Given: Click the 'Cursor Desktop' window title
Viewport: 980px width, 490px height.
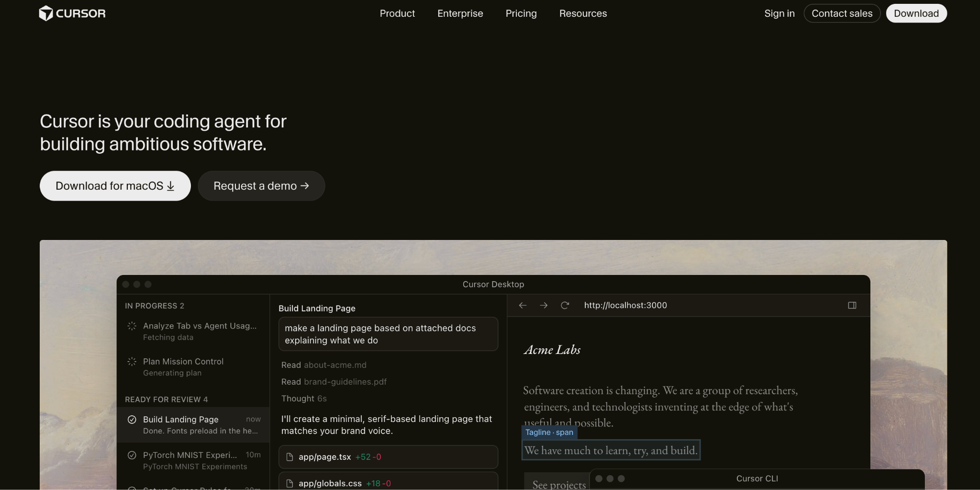Looking at the screenshot, I should 493,285.
